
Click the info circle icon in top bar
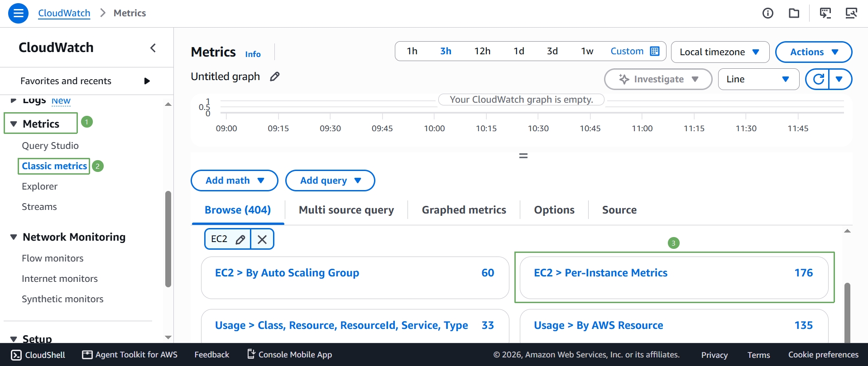point(768,13)
